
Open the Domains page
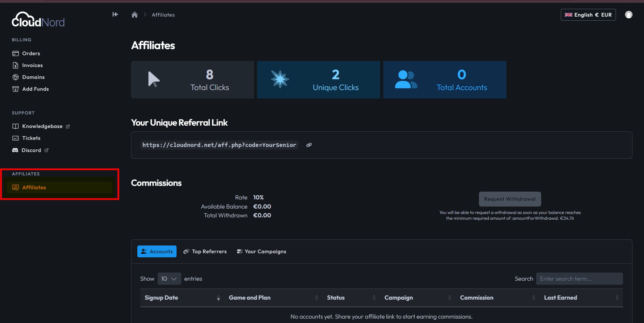click(x=33, y=77)
